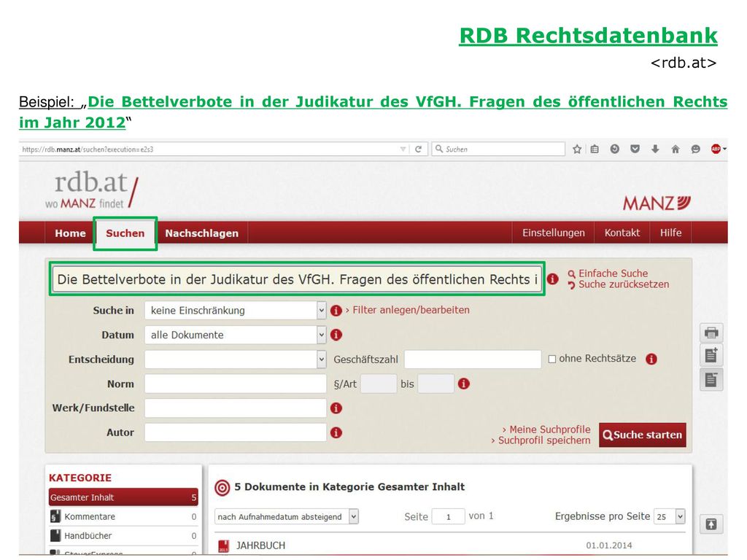Open the Suche in dropdown
Screen dimensions: 747x560
(x=235, y=311)
